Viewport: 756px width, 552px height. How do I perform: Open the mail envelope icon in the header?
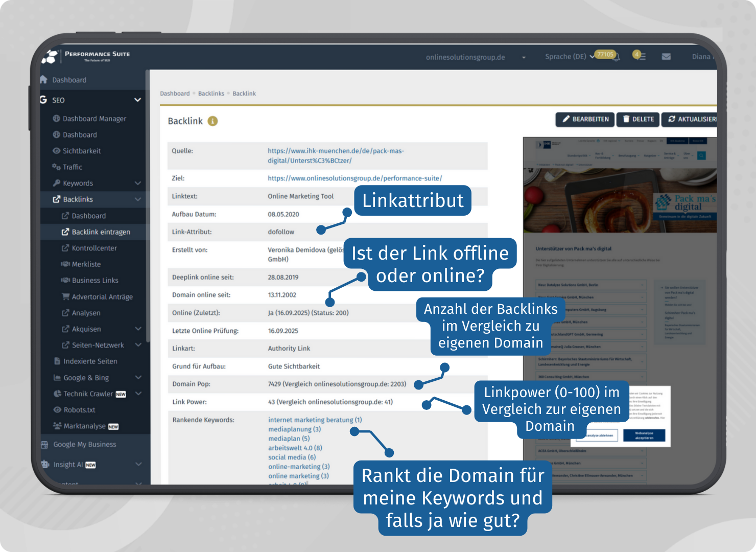(666, 56)
